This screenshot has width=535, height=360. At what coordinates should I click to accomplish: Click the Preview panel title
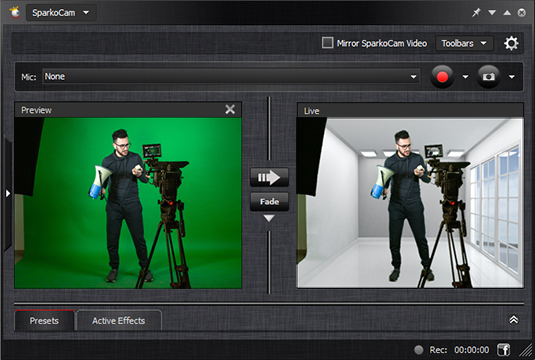click(x=36, y=110)
